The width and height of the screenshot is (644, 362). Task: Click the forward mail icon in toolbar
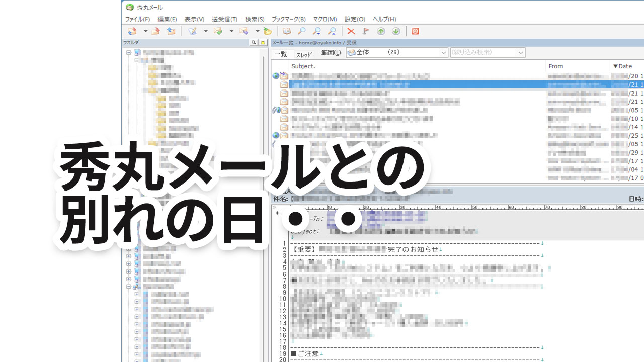[x=244, y=31]
